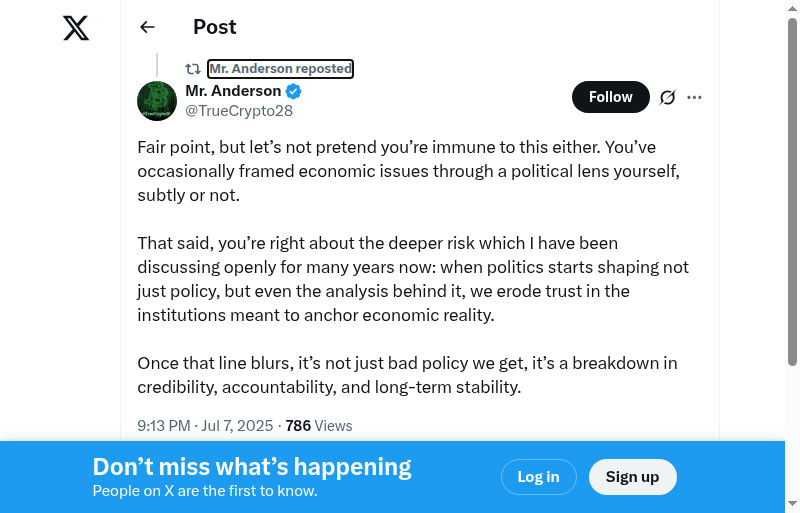Click the scrollbar down arrow
The image size is (800, 513).
792,504
